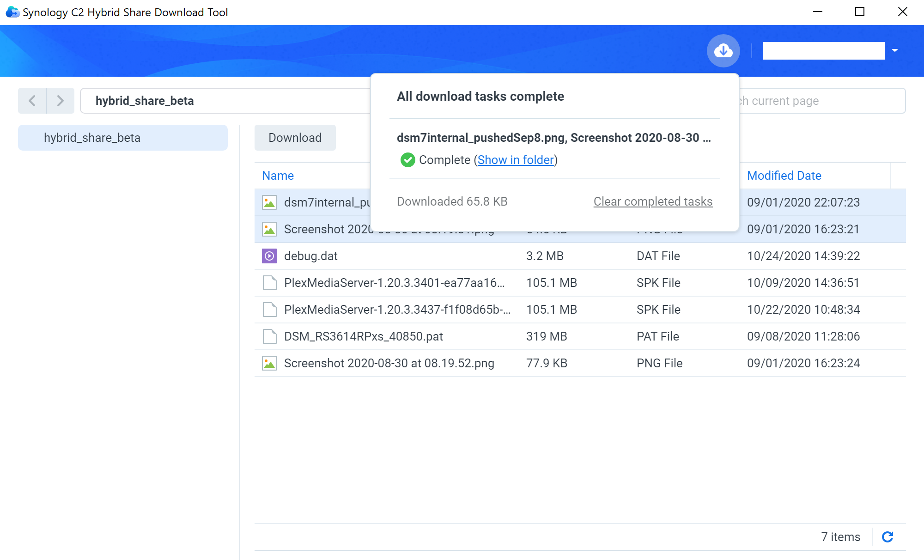This screenshot has width=924, height=560.
Task: Sort by Name column header
Action: pos(278,176)
